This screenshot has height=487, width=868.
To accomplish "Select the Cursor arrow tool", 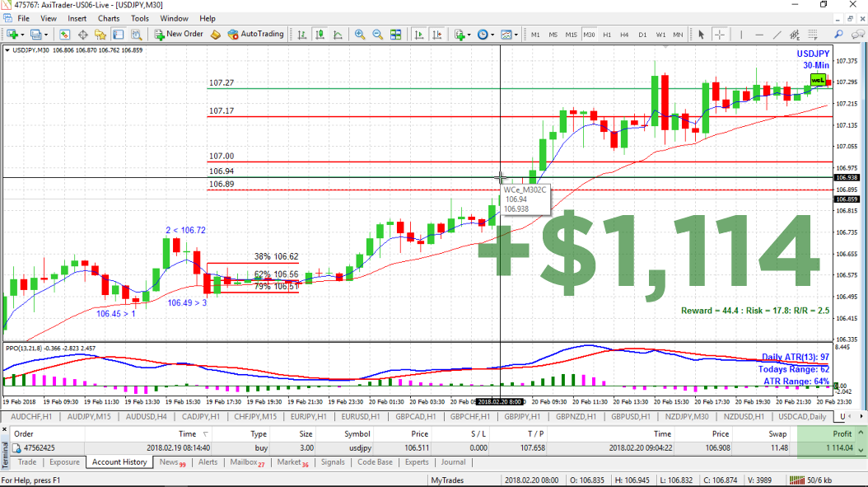I will pyautogui.click(x=702, y=35).
